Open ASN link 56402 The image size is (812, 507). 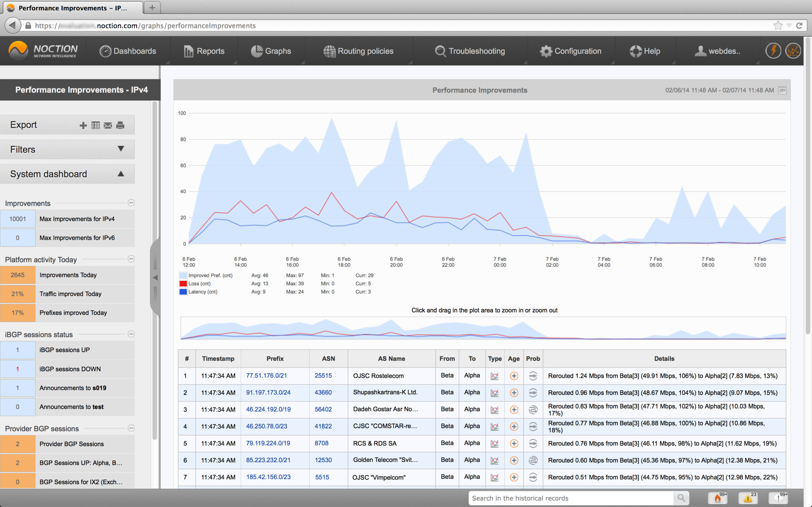(x=323, y=409)
